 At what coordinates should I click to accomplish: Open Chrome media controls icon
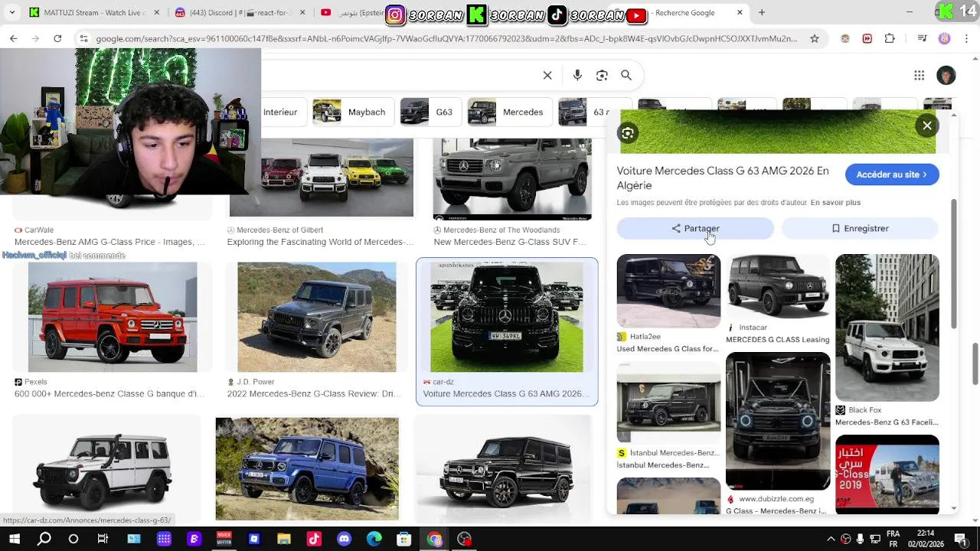[922, 38]
